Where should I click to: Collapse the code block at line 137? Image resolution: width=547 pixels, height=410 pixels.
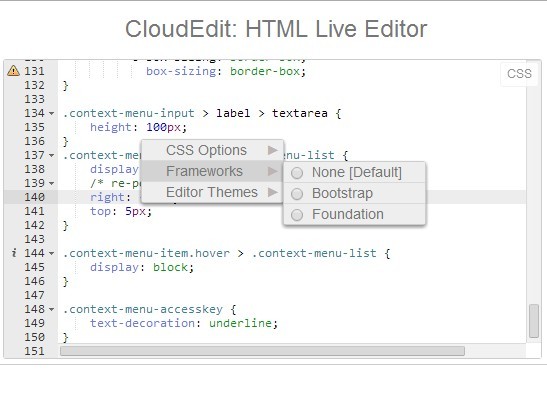tap(52, 155)
